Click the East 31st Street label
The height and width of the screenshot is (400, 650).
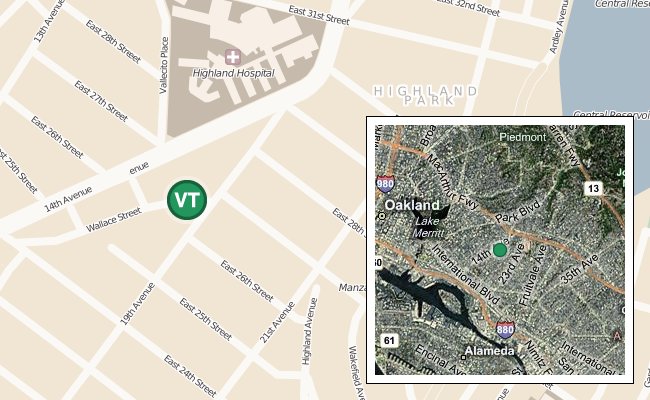319,15
